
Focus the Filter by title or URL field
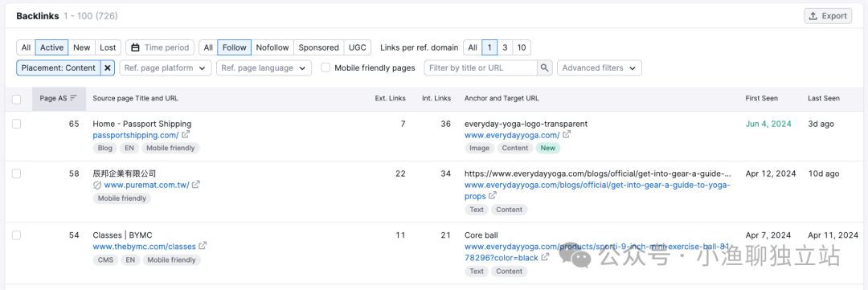tap(481, 68)
